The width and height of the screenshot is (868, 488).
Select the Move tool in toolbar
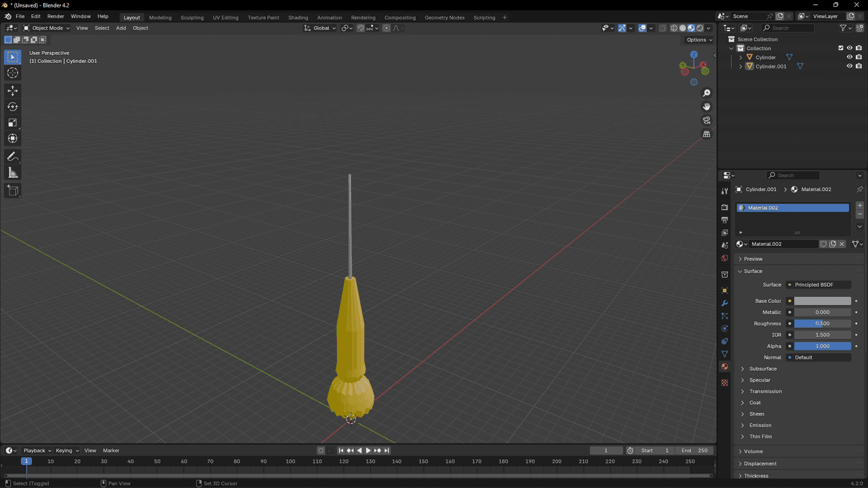(x=12, y=91)
